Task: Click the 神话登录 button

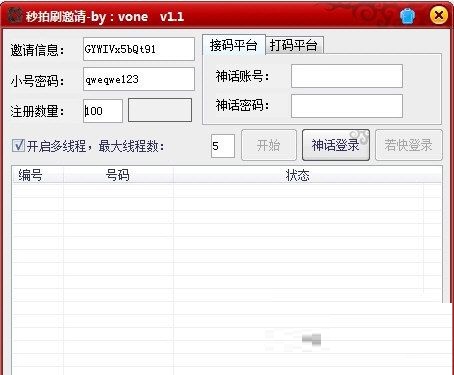Action: click(336, 145)
